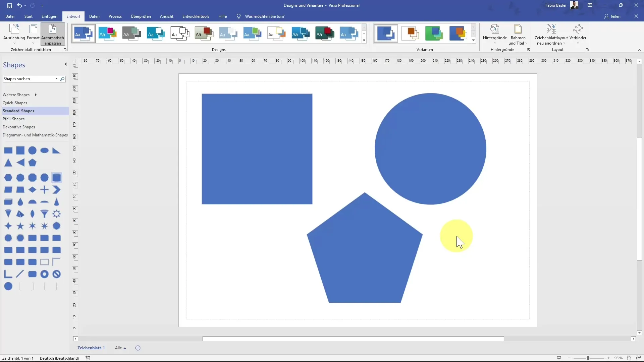Image resolution: width=644 pixels, height=362 pixels.
Task: Click the Shapes search magnifier icon
Action: [x=62, y=79]
